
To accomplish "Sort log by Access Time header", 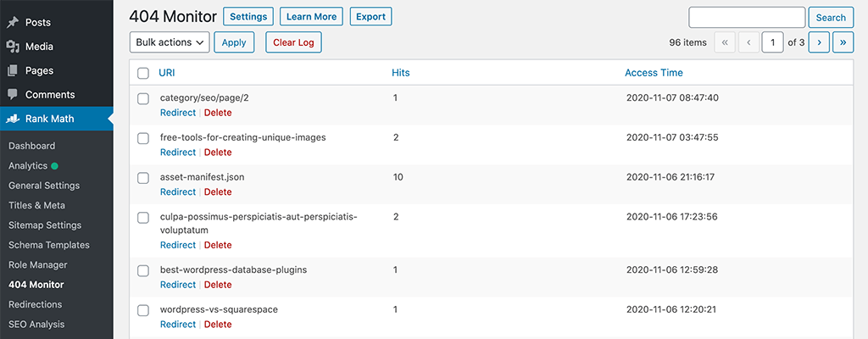I will [x=654, y=73].
